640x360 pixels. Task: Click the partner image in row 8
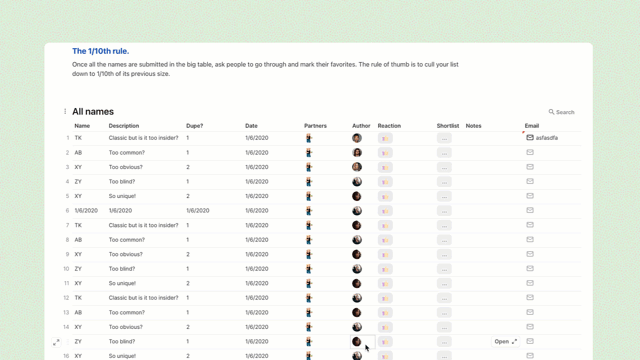[x=309, y=240]
